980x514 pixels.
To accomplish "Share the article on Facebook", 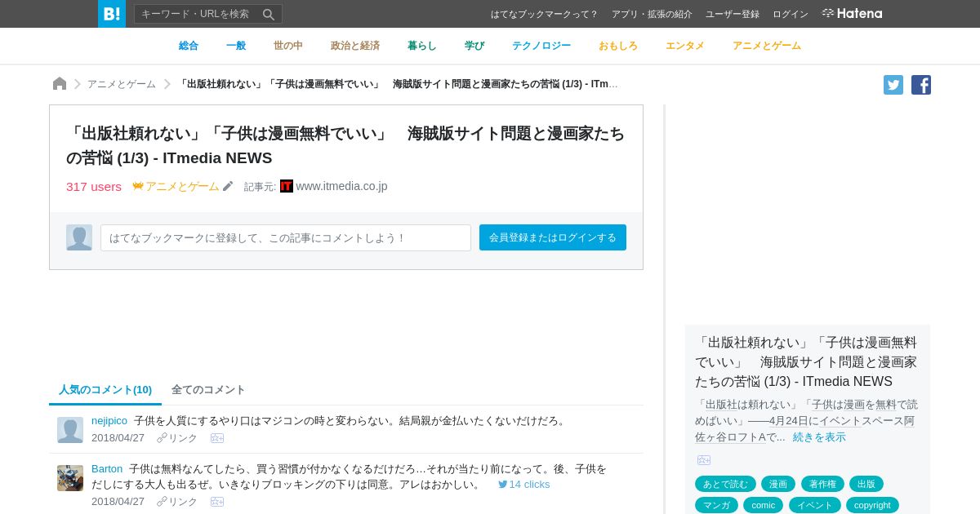I will point(921,85).
